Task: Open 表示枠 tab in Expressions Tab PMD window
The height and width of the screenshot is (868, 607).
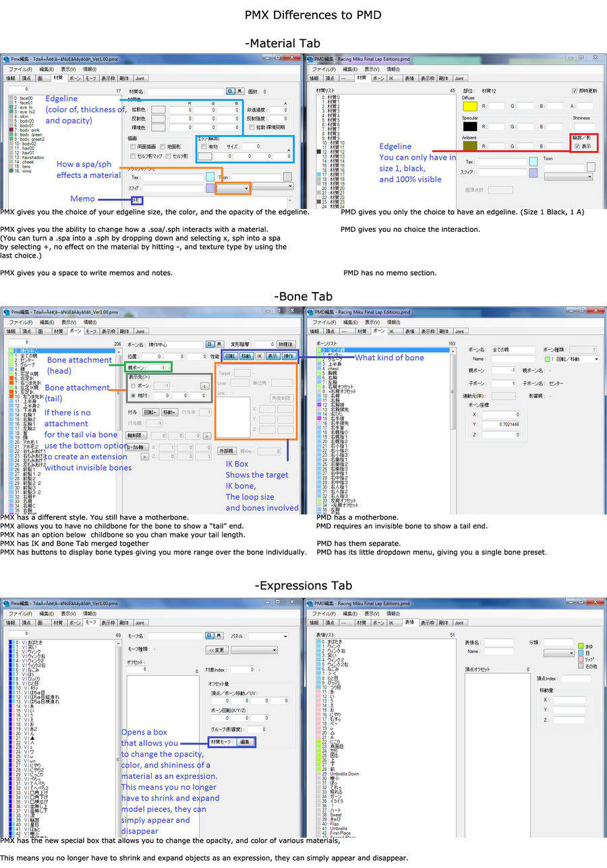Action: (x=427, y=623)
